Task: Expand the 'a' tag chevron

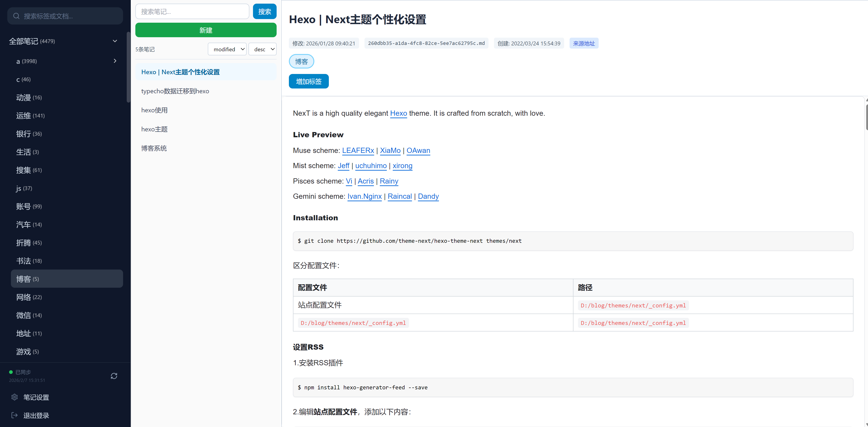Action: point(115,61)
